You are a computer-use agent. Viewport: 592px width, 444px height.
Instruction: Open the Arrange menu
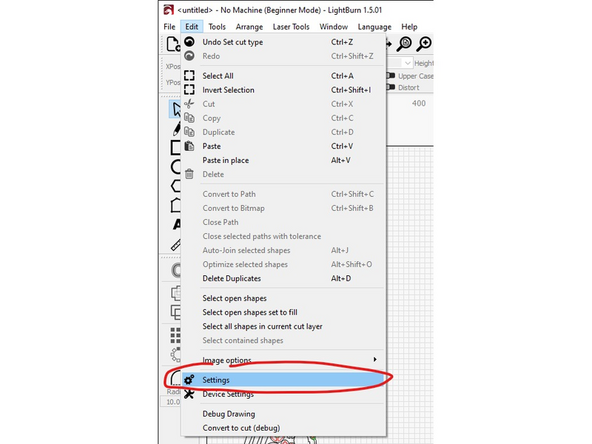249,27
